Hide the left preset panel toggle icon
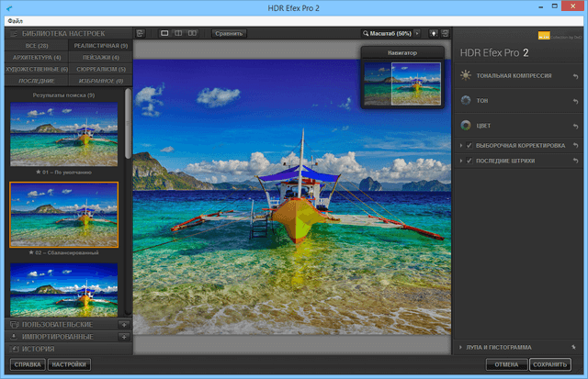Viewport: 588px width, 379px height. (x=142, y=33)
